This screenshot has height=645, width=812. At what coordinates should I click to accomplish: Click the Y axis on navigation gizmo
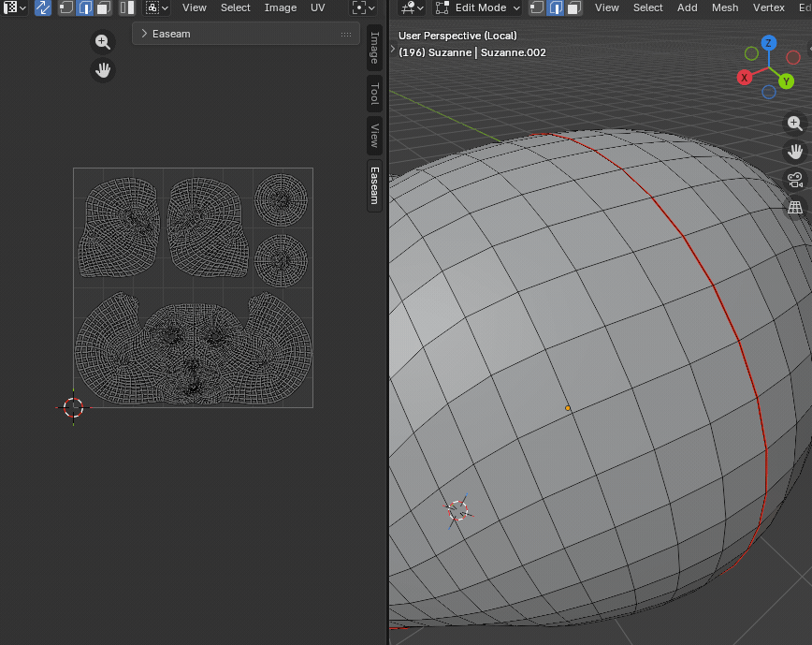(x=786, y=81)
